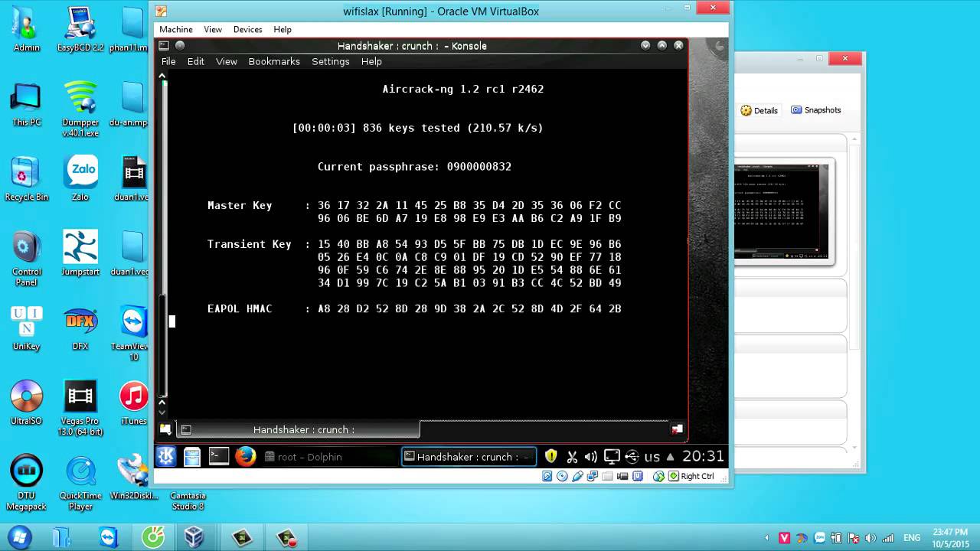Open Recycle Bin on desktop

[x=27, y=178]
